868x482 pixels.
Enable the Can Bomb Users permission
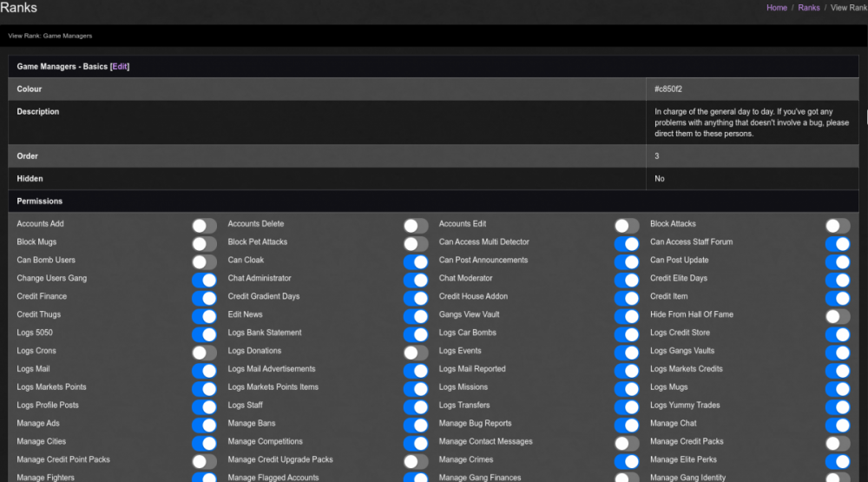(204, 261)
